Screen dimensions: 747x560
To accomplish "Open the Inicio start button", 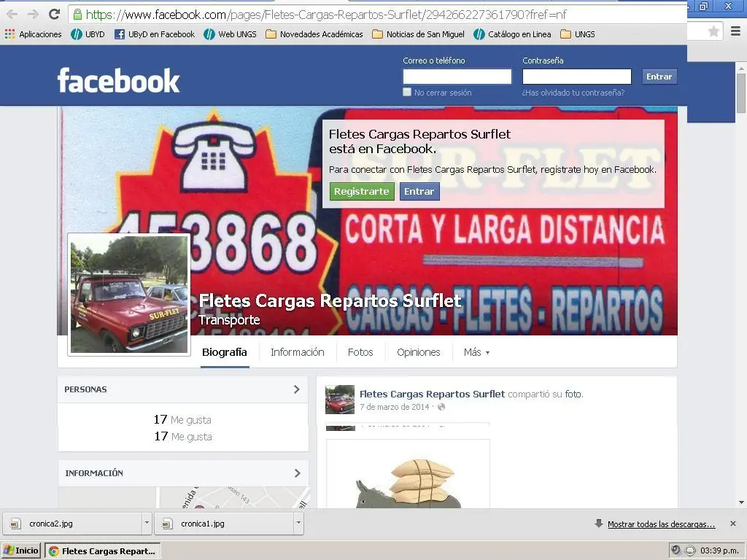I will pyautogui.click(x=21, y=551).
